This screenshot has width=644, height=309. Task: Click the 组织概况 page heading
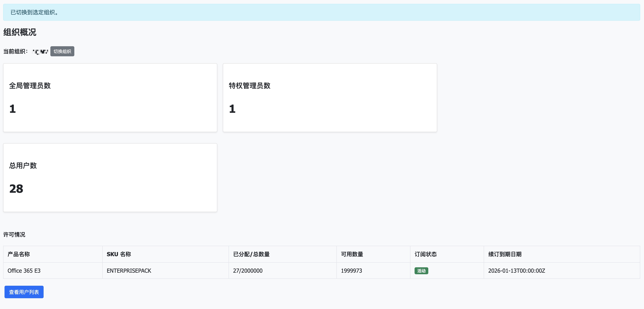pos(20,32)
